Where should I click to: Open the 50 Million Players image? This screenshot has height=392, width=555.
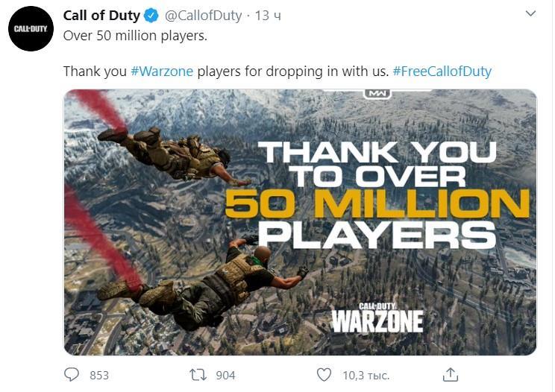[300, 222]
